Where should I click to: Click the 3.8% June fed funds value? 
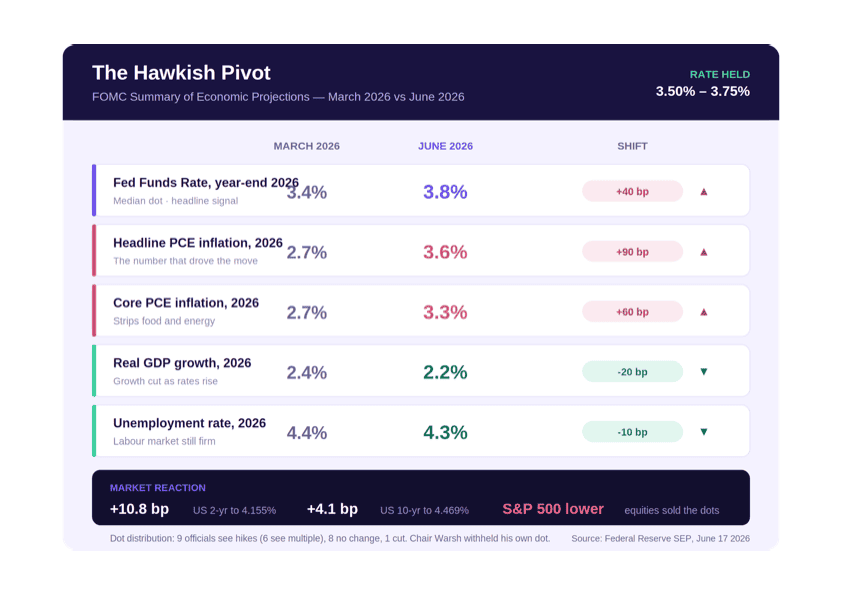[445, 192]
